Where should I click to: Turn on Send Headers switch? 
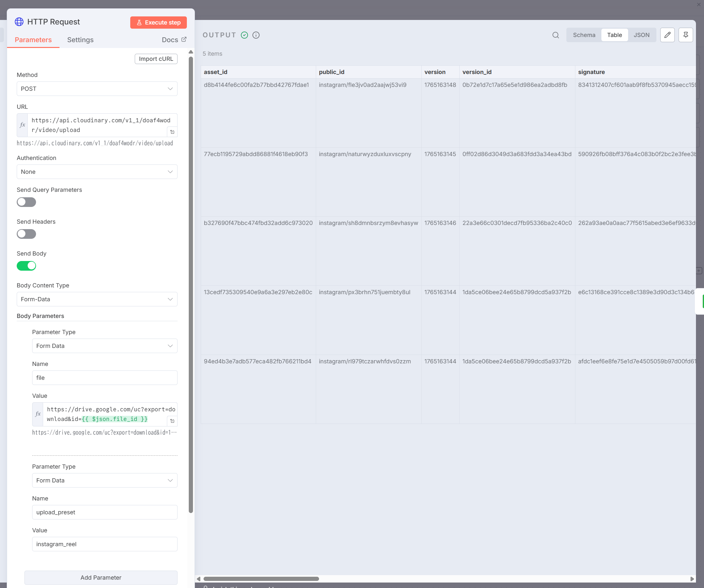tap(26, 234)
